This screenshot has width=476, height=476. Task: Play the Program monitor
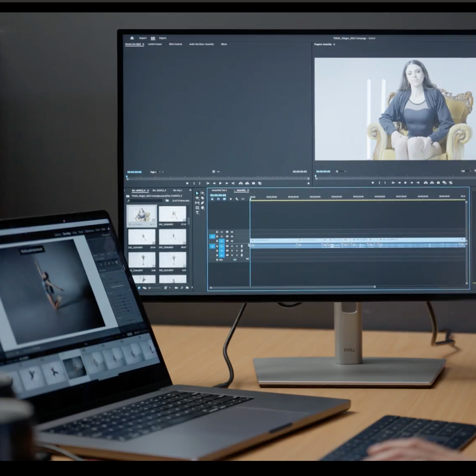coord(405,183)
